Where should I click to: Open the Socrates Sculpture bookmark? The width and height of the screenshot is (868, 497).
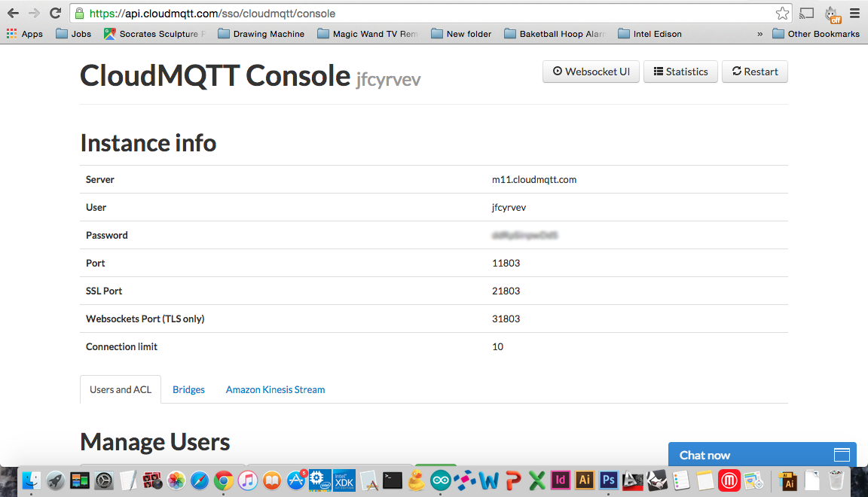point(154,34)
